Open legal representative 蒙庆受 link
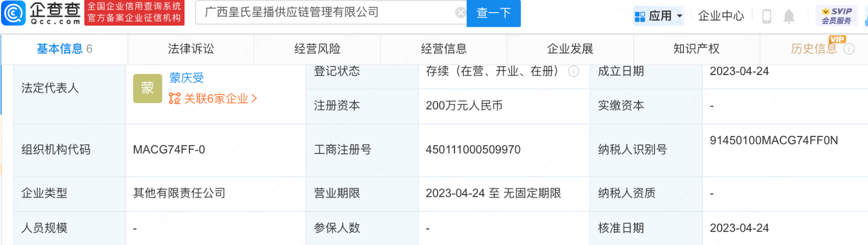Image resolution: width=868 pixels, height=245 pixels. (x=186, y=78)
